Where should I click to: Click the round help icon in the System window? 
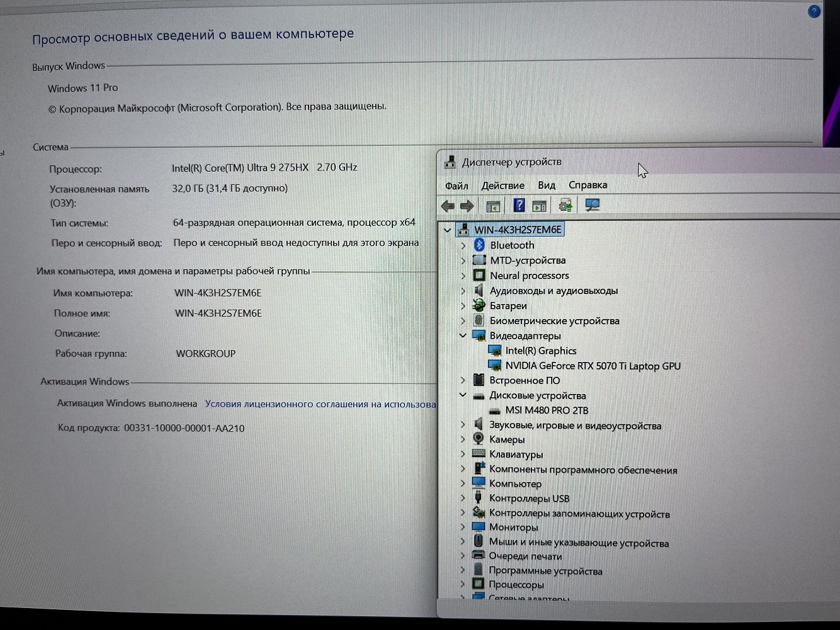tap(814, 11)
